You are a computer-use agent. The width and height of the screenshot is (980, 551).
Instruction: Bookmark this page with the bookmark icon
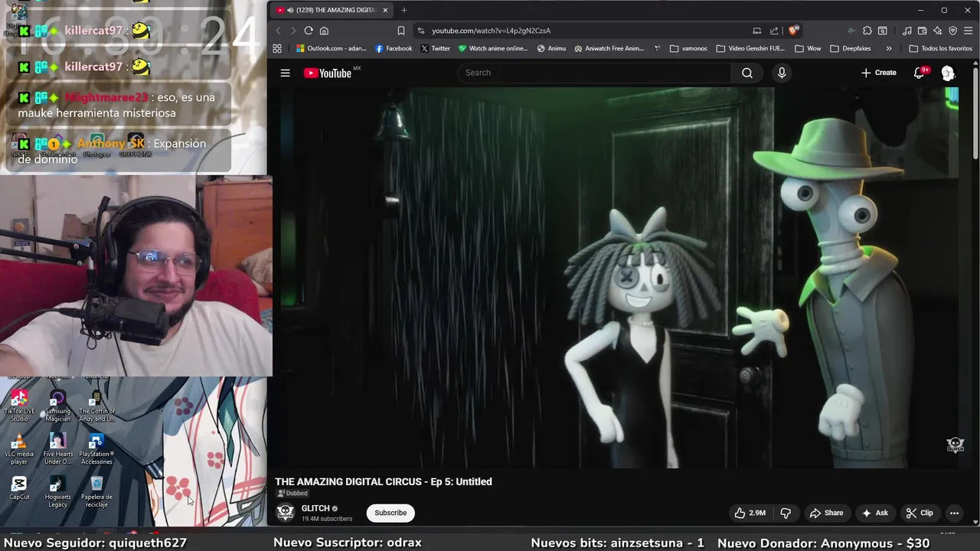pyautogui.click(x=400, y=31)
